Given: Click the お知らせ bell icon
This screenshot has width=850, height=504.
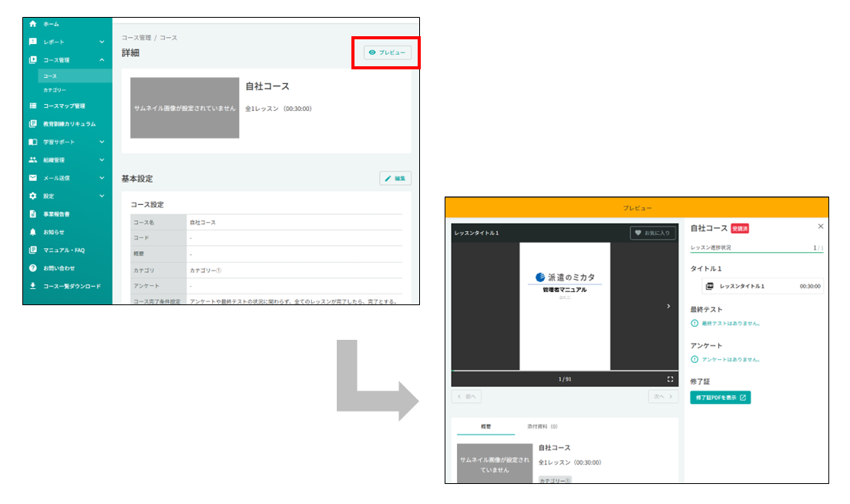Looking at the screenshot, I should 32,232.
